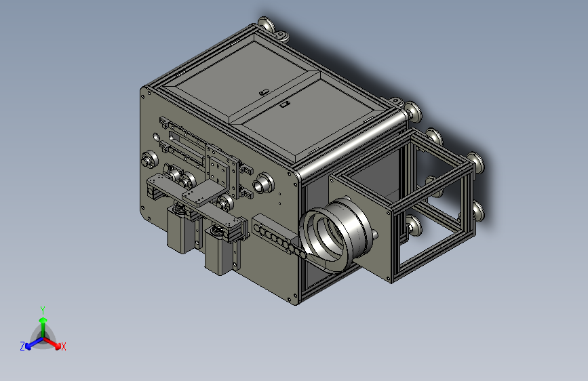Click the green Y axis of the orientation triad
The width and height of the screenshot is (588, 381).
click(x=43, y=326)
